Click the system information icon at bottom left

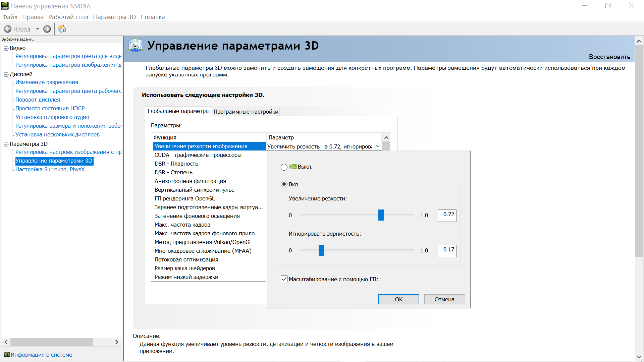(7, 355)
